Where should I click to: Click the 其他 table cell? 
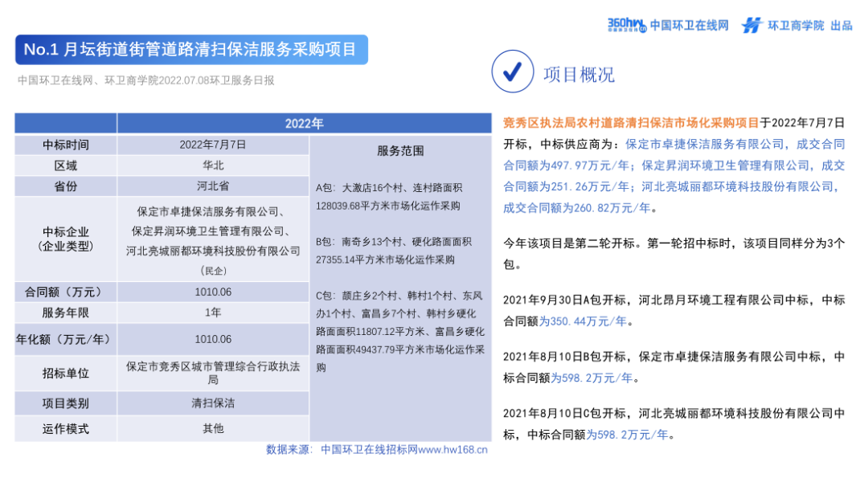[x=213, y=429]
